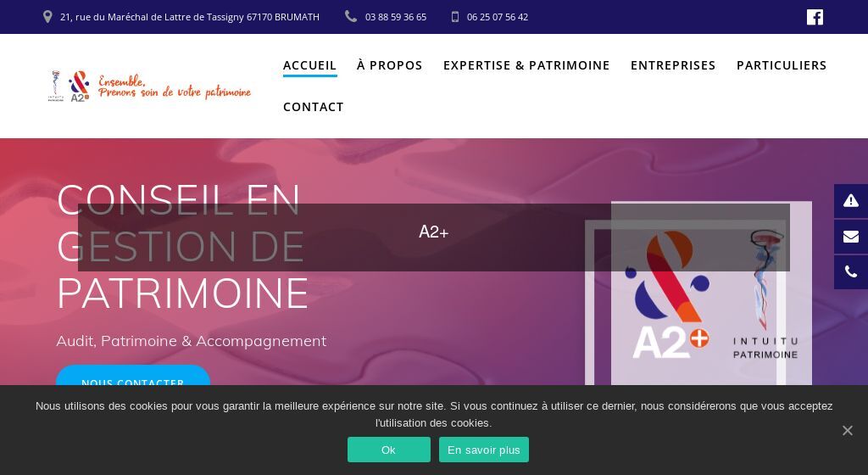Viewport: 868px width, 475px height.
Task: Click the landline number 03 88 59 36 65
Action: pyautogui.click(x=396, y=17)
